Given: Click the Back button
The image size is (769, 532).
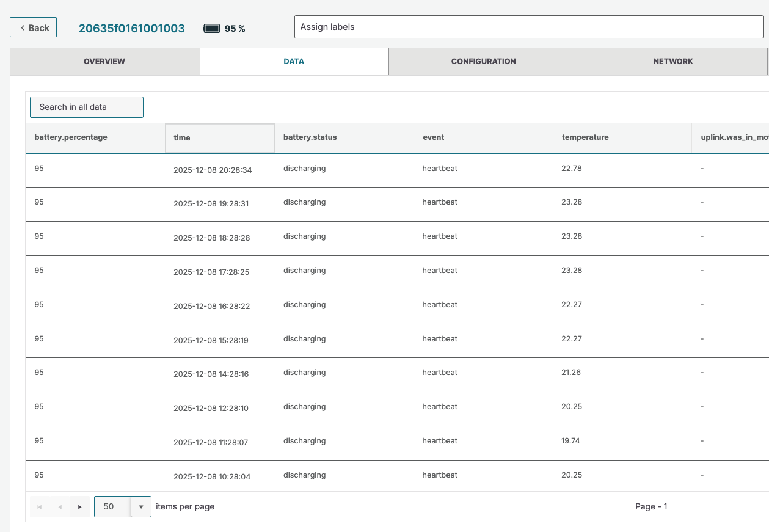Looking at the screenshot, I should pyautogui.click(x=34, y=28).
